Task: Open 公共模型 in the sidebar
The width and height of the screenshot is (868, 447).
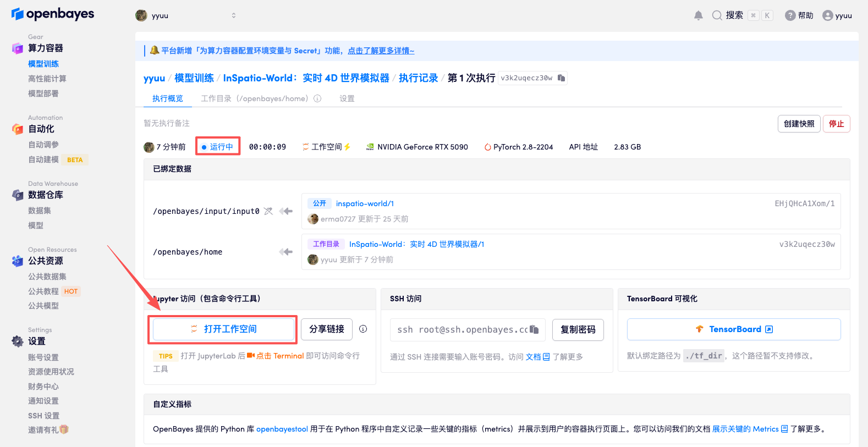Action: coord(43,306)
